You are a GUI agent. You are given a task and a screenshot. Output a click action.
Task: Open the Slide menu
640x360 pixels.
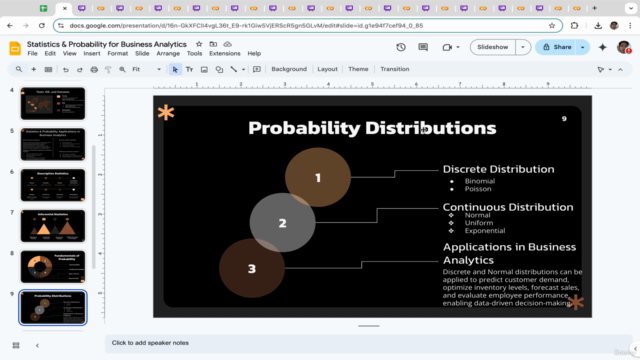coord(142,53)
